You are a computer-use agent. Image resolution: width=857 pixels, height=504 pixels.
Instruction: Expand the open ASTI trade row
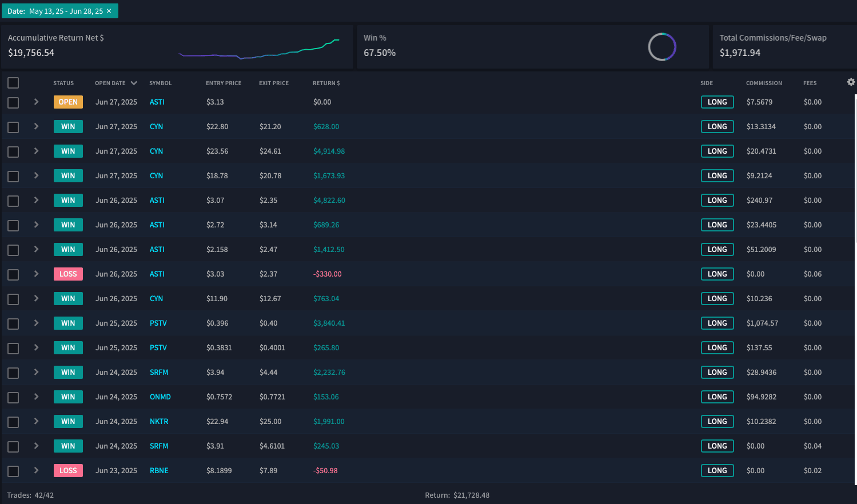pos(36,102)
